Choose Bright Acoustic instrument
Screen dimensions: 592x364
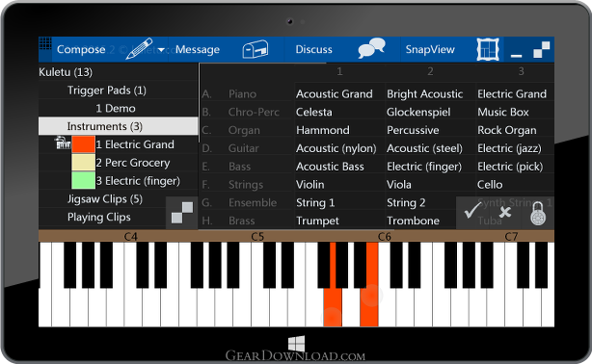point(425,94)
